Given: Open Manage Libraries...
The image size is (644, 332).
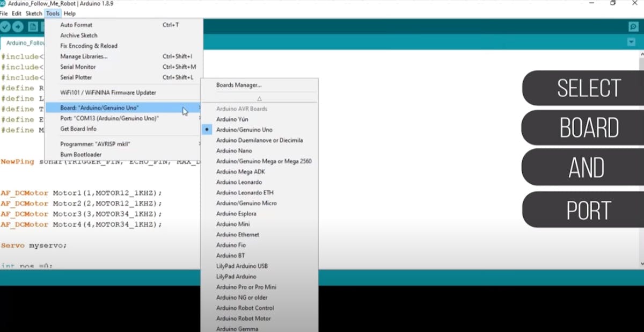Looking at the screenshot, I should [124, 56].
